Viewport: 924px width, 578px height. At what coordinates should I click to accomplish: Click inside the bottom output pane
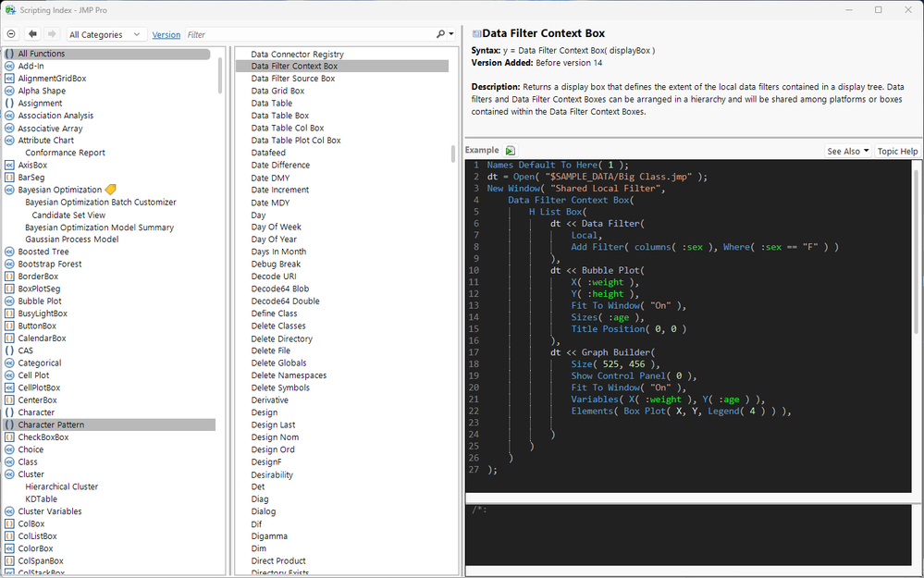(688, 535)
